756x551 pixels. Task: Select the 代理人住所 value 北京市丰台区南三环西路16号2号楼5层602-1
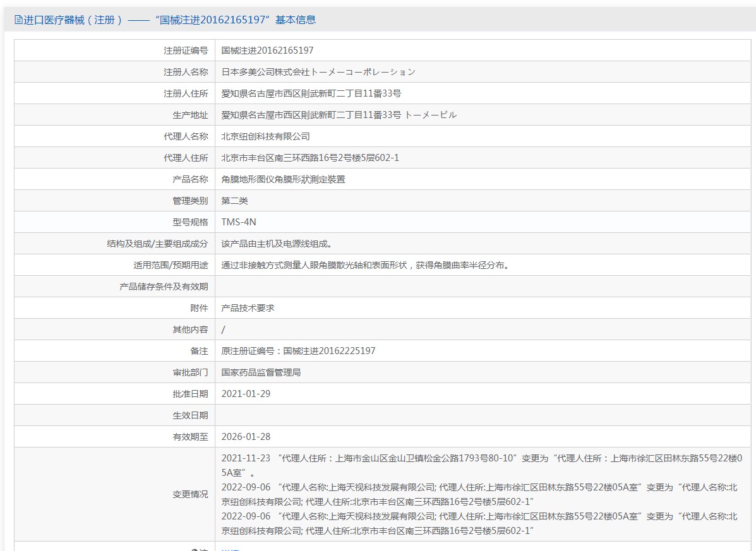click(310, 158)
